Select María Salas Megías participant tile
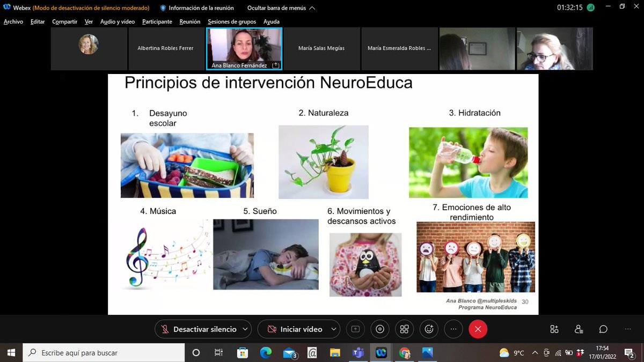The width and height of the screenshot is (644, 362). pyautogui.click(x=321, y=49)
